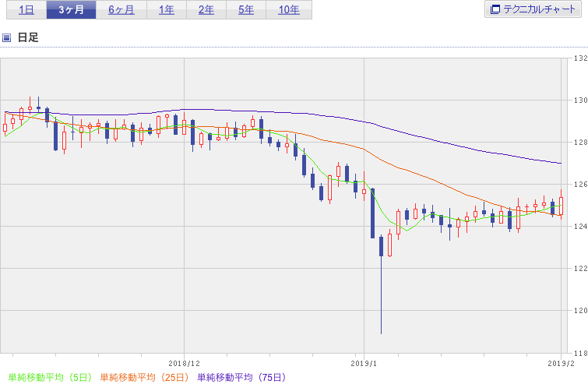Switch chart to 2年 range
588x384 pixels.
(x=206, y=10)
